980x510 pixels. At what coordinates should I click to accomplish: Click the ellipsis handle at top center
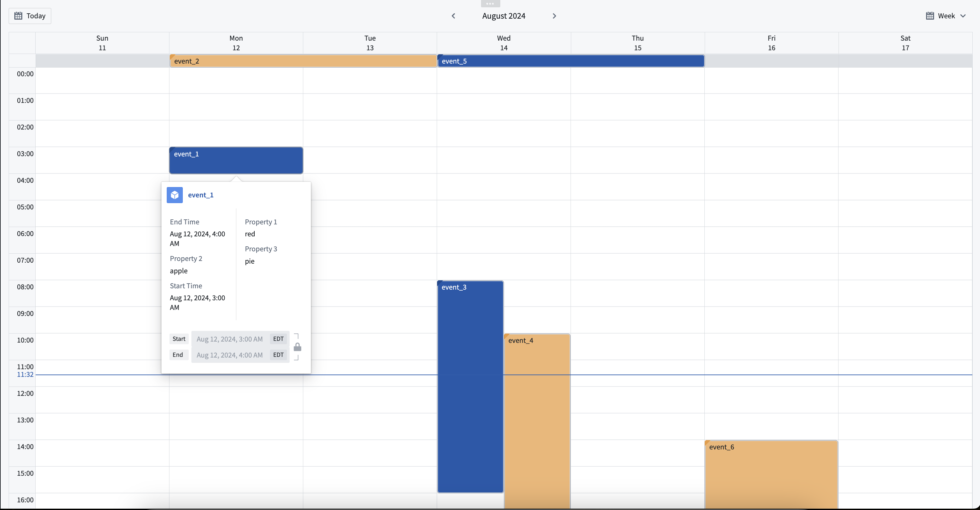(490, 3)
